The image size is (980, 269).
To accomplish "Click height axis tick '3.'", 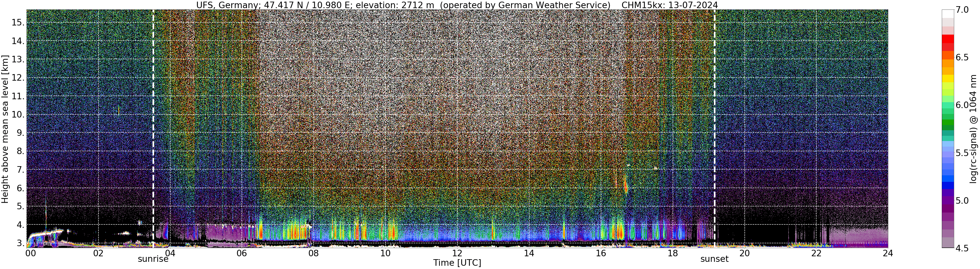I will (20, 243).
